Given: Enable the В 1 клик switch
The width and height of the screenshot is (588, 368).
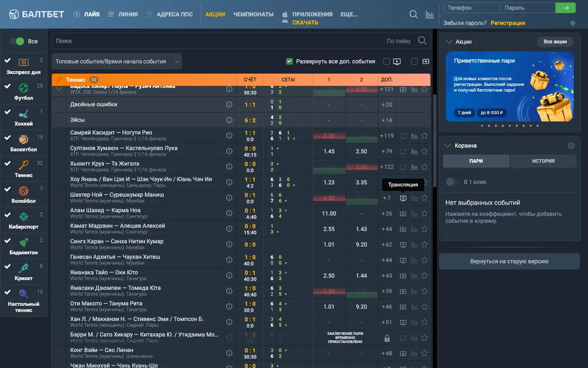Looking at the screenshot, I should pos(452,182).
